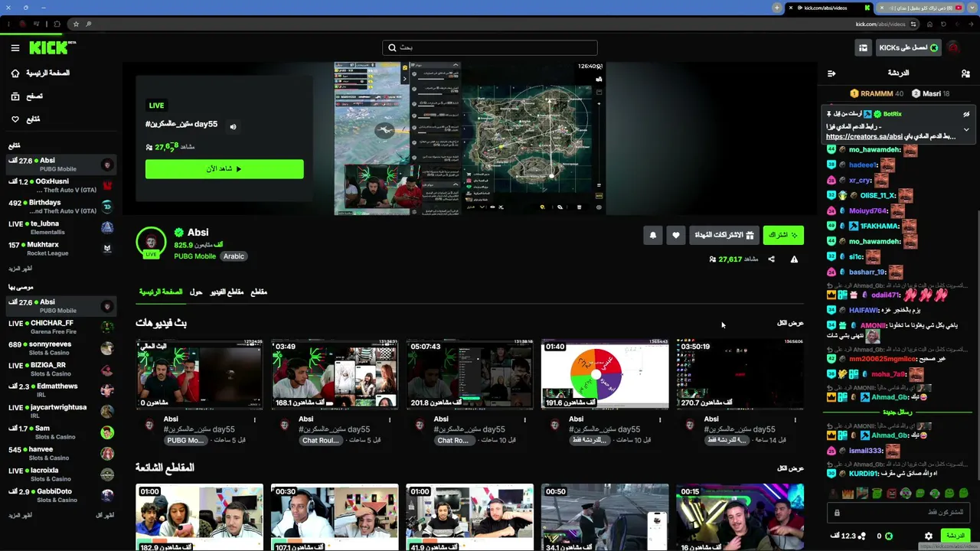Click the green chat send button

(955, 536)
